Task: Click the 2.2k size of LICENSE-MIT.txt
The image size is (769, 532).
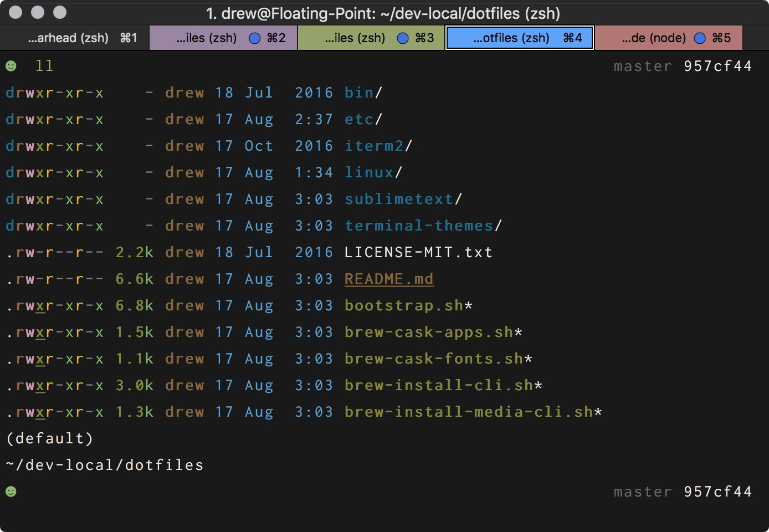Action: 135,252
